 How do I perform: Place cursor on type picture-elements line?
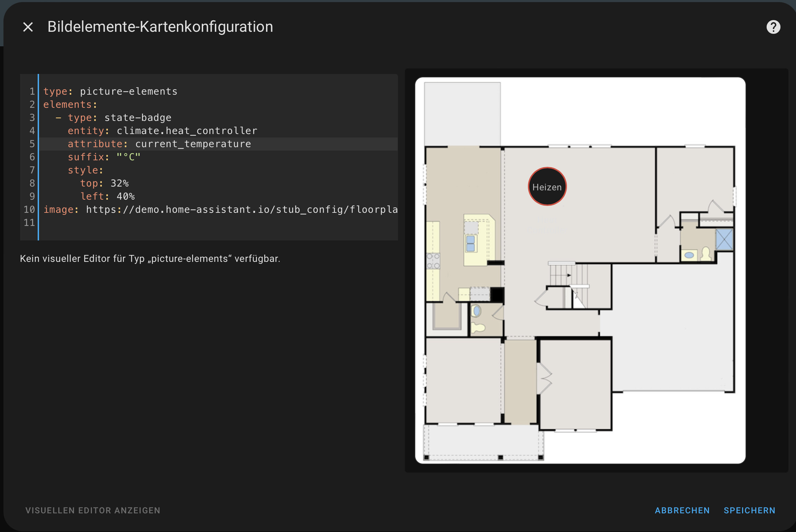coord(111,91)
